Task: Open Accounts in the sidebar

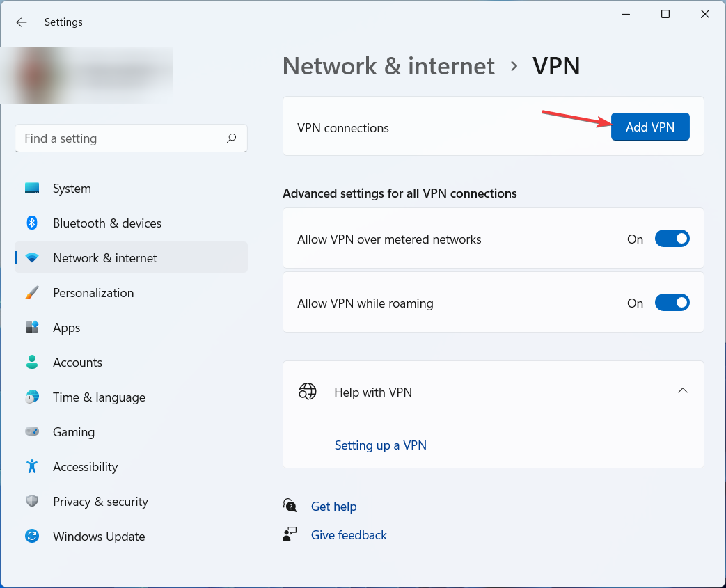Action: point(77,363)
